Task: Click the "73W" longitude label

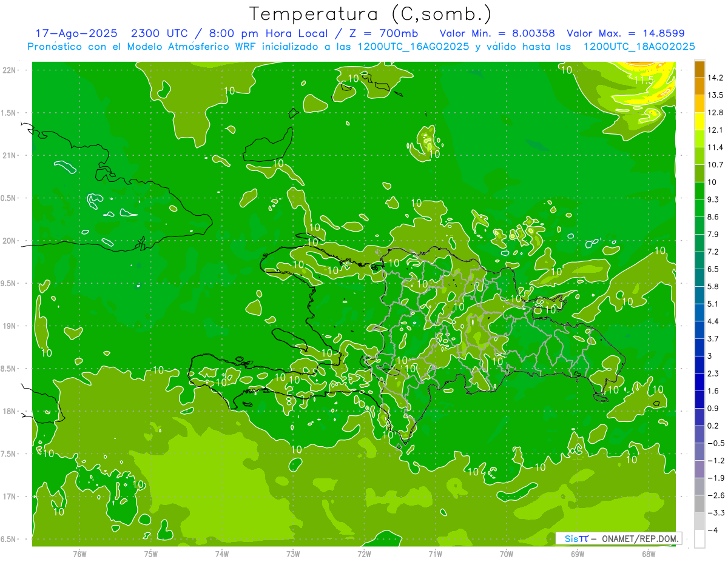Action: pyautogui.click(x=293, y=554)
